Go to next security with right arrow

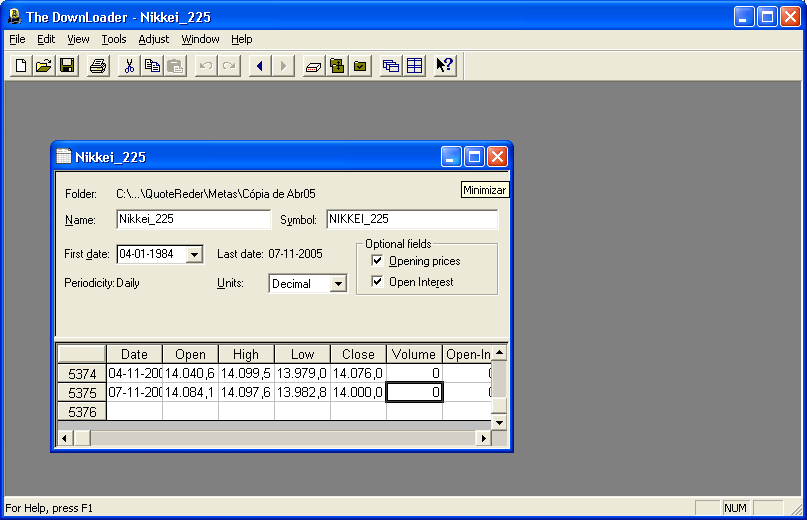tap(283, 66)
